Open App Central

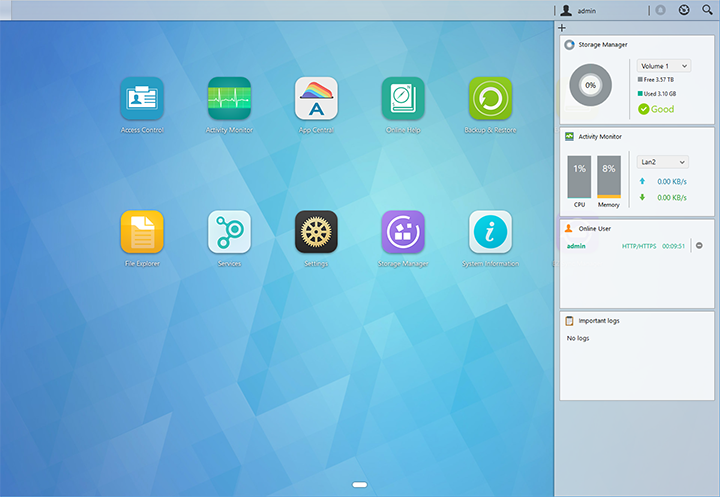[316, 99]
